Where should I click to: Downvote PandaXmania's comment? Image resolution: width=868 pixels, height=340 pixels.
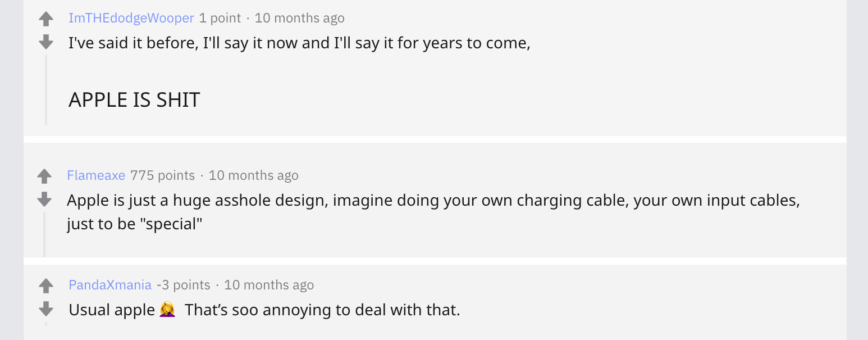pyautogui.click(x=46, y=309)
